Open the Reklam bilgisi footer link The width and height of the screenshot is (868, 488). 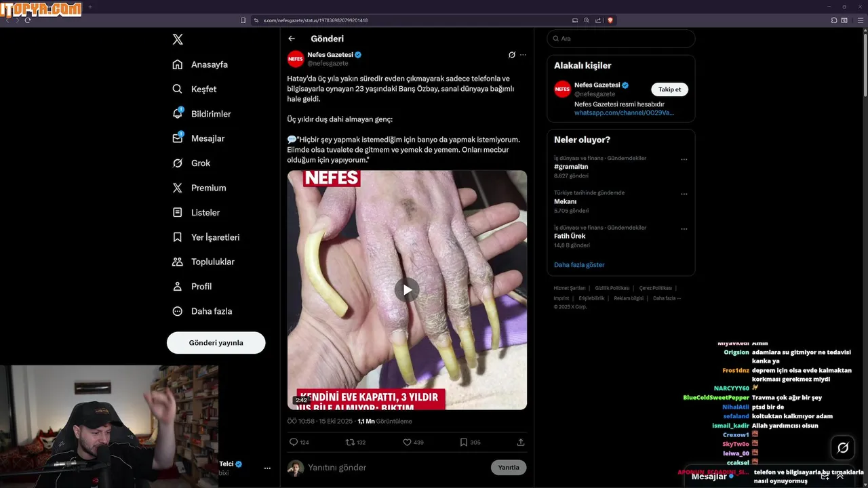pyautogui.click(x=629, y=298)
